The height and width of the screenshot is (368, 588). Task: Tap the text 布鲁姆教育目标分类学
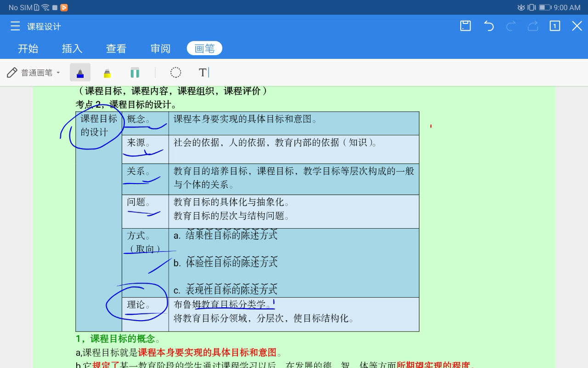(x=220, y=304)
